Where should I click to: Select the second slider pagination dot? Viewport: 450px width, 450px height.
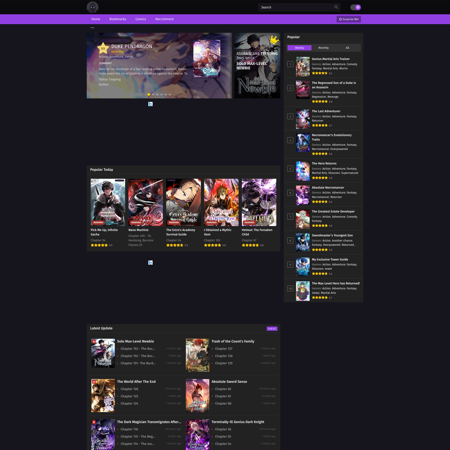tap(153, 94)
